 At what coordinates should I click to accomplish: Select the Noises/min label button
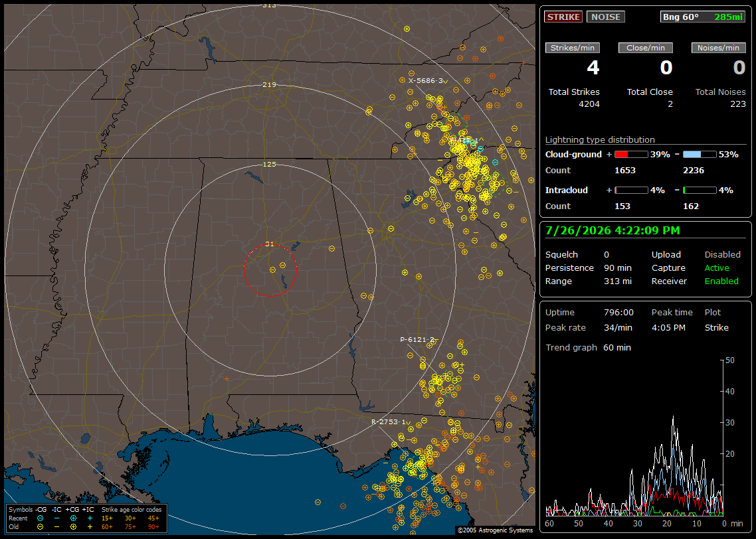point(718,48)
